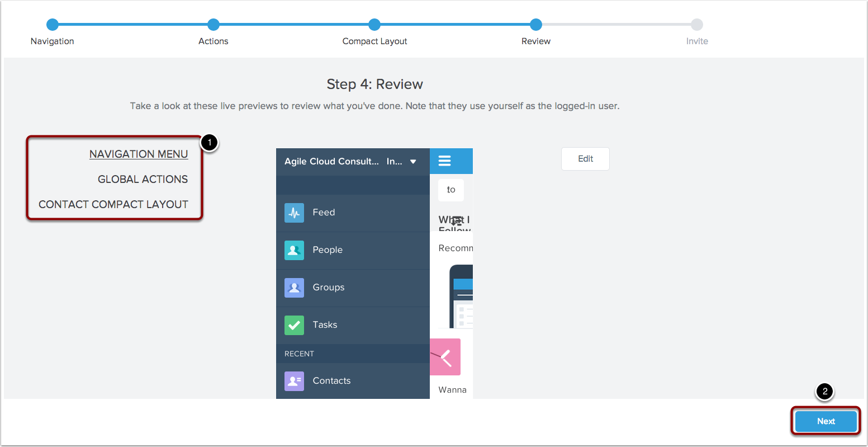The image size is (868, 447).
Task: Click the Groups label in preview
Action: click(329, 288)
